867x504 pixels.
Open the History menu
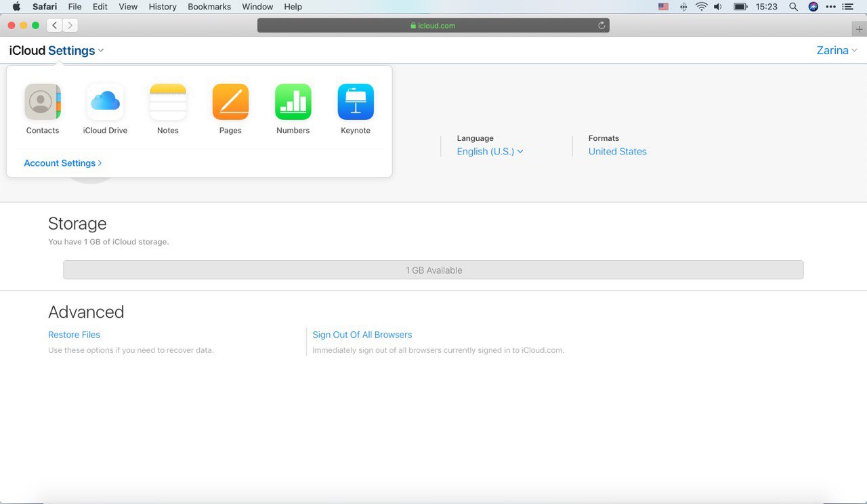pos(163,7)
